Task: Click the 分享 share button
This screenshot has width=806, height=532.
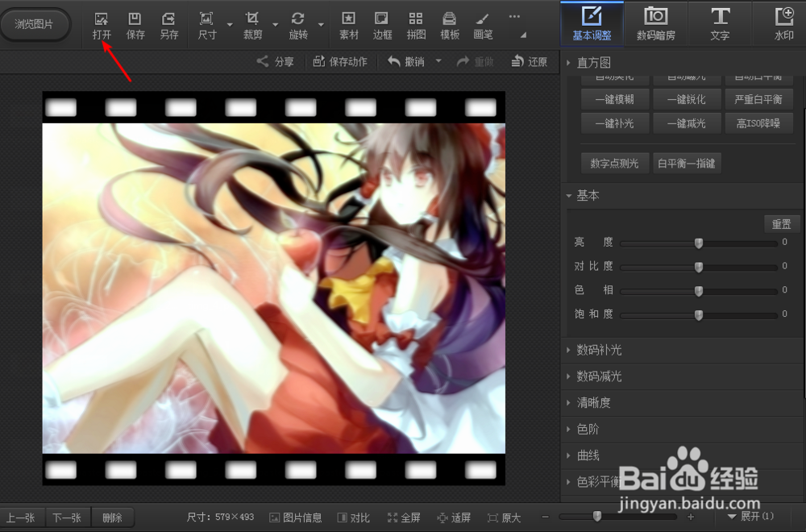Action: 275,62
